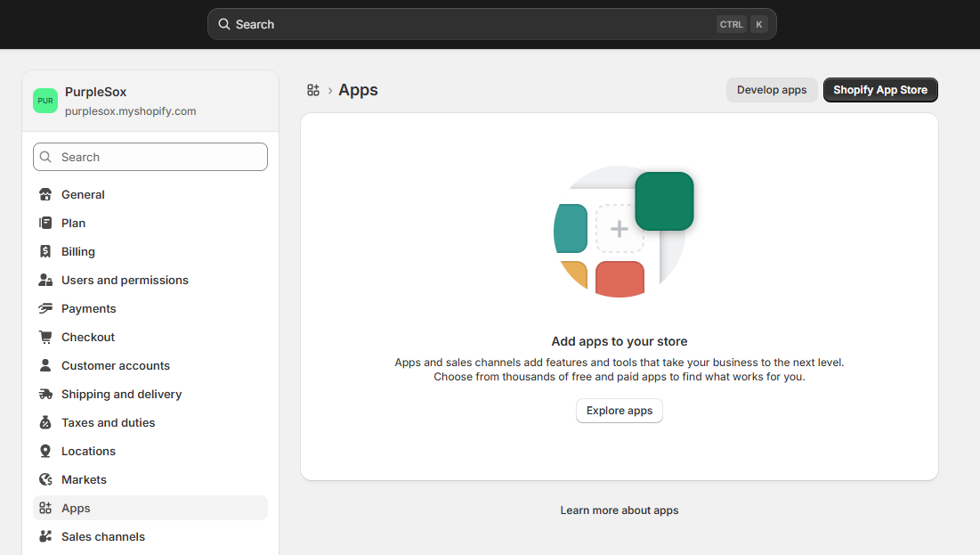Select the Locations pin icon
Image resolution: width=980 pixels, height=555 pixels.
click(45, 451)
